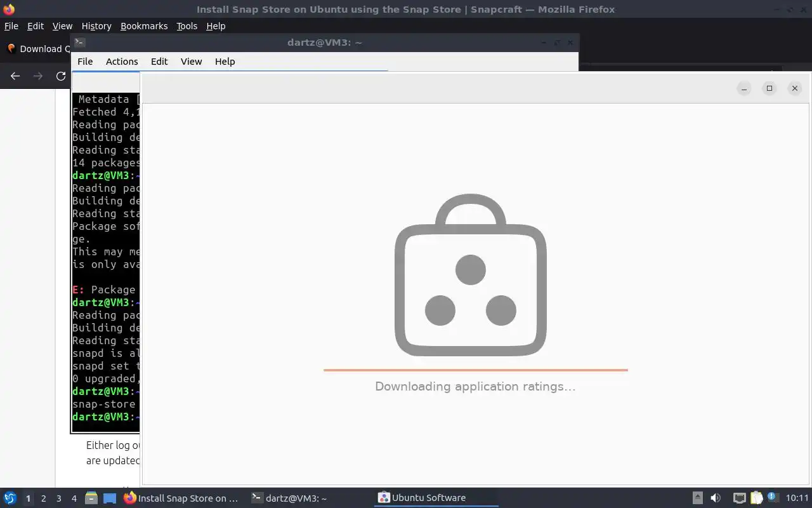Reload the Firefox page
812x508 pixels.
pyautogui.click(x=61, y=76)
